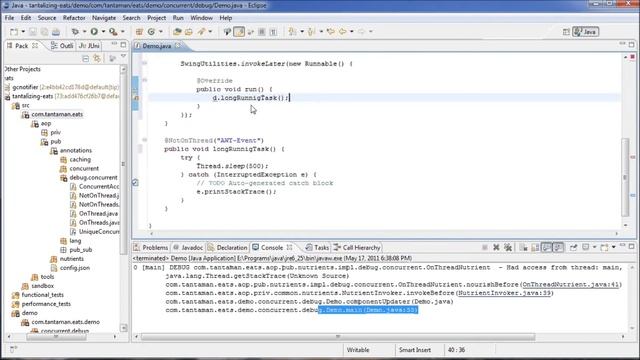Click the Debug bug icon in the toolbar
Image resolution: width=640 pixels, height=360 pixels.
pos(75,31)
